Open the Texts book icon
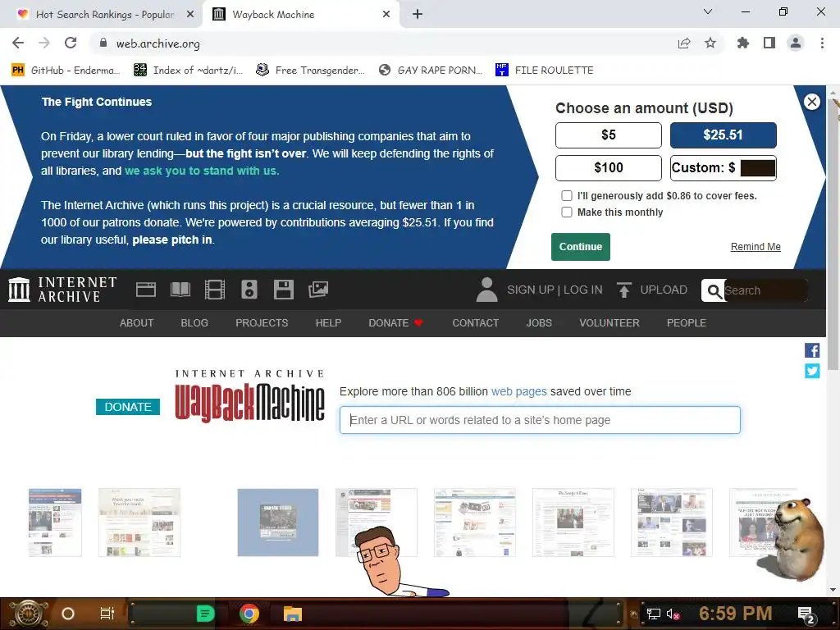 [180, 290]
